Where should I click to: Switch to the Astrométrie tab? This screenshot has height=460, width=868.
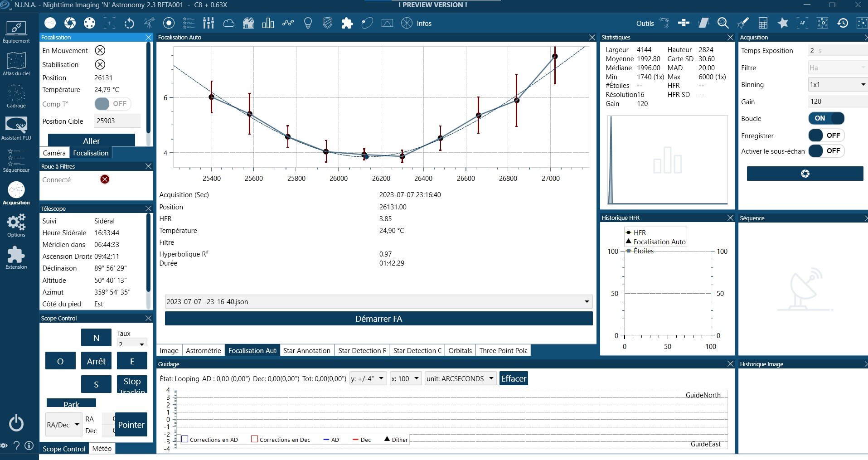point(204,350)
